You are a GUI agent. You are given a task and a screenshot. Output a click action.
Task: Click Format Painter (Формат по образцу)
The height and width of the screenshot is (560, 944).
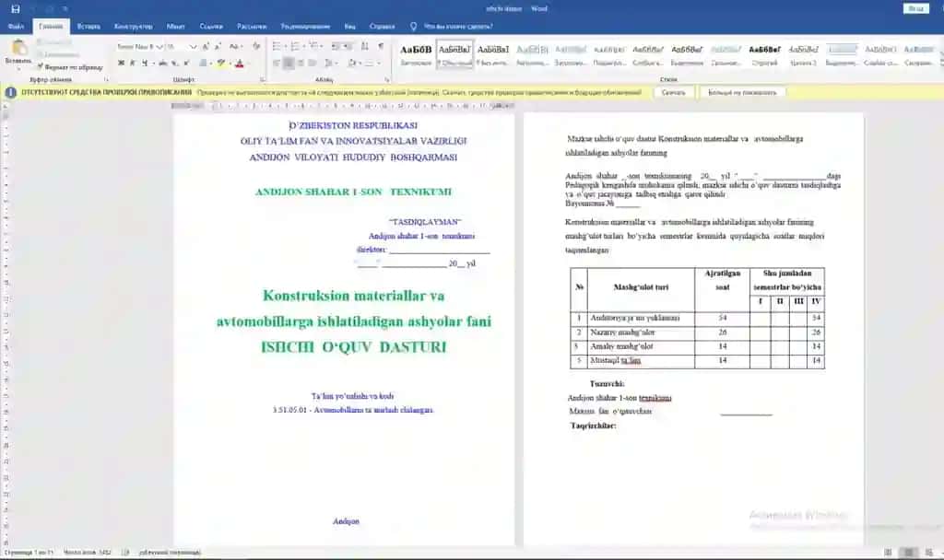pos(70,66)
